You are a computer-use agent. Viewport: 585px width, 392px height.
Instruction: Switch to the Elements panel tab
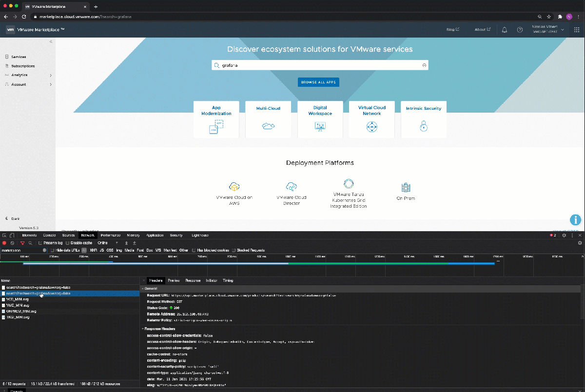pyautogui.click(x=29, y=235)
